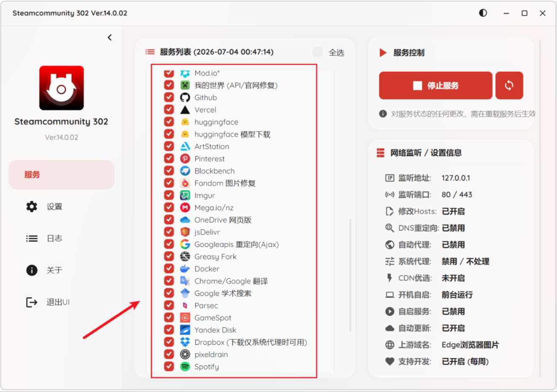Image resolution: width=557 pixels, height=392 pixels.
Task: Click the Blockbench logo icon
Action: [x=185, y=171]
